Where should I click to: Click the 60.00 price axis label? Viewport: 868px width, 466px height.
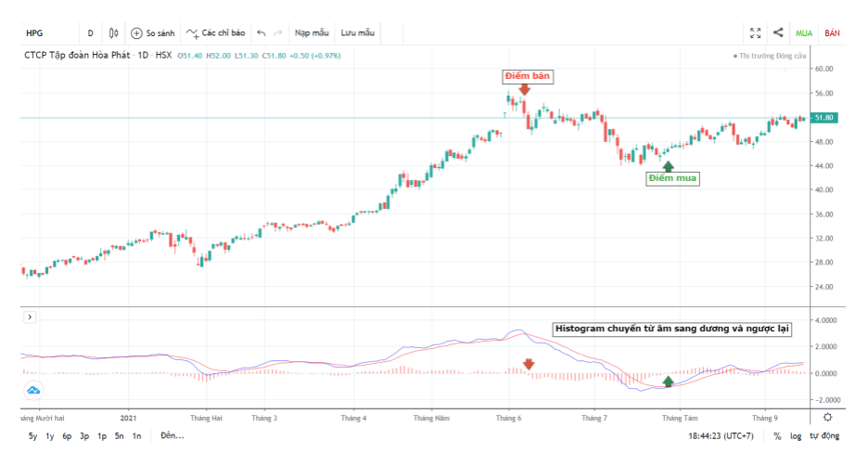pyautogui.click(x=823, y=69)
